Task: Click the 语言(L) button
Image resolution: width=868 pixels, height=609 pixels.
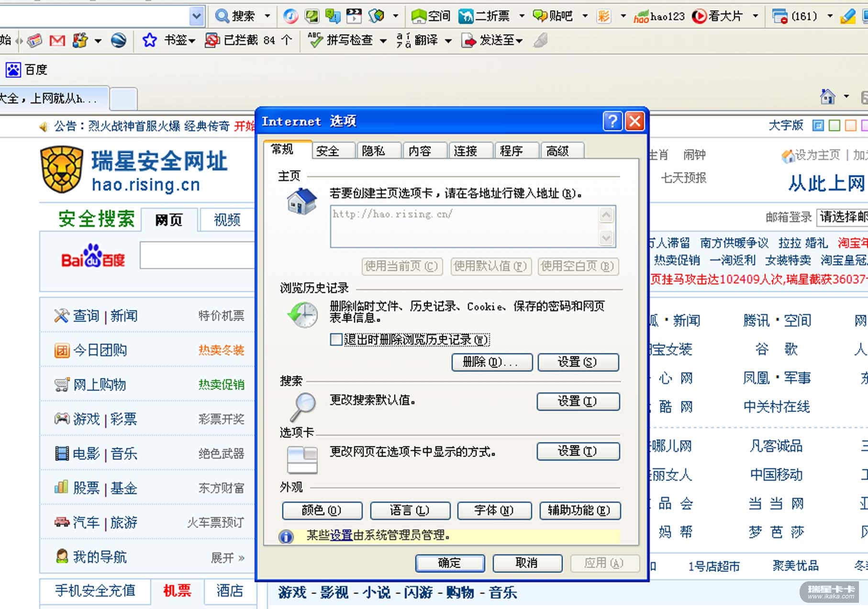Action: (410, 510)
